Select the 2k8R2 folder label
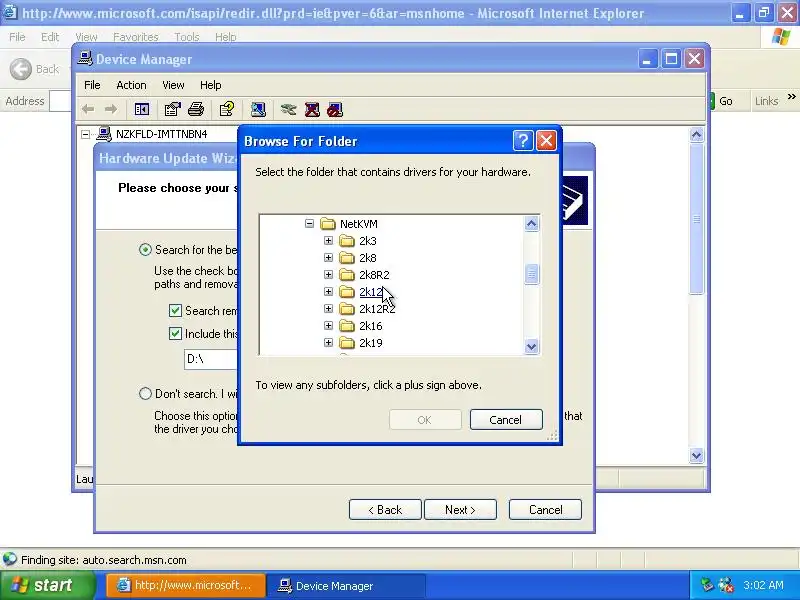Image resolution: width=800 pixels, height=600 pixels. [374, 275]
